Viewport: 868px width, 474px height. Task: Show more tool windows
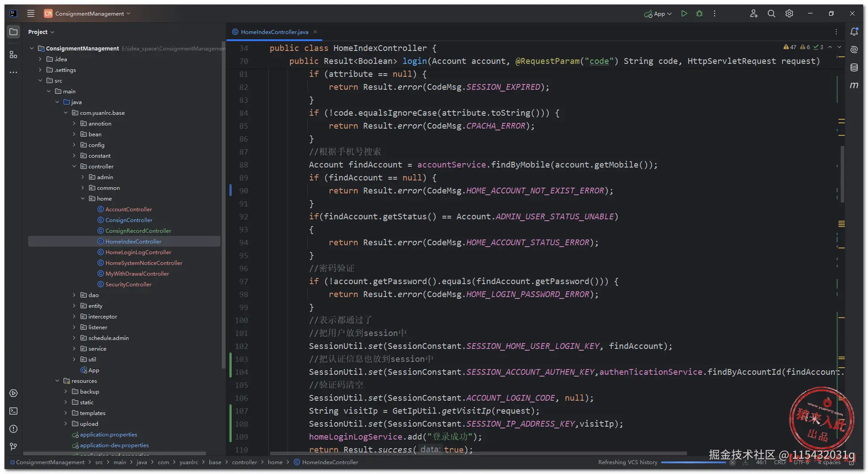13,72
